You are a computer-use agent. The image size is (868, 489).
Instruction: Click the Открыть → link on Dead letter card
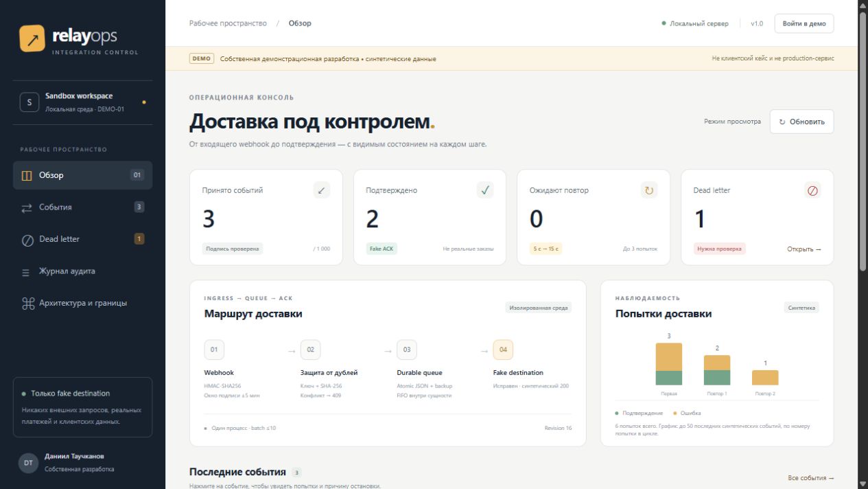[804, 249]
